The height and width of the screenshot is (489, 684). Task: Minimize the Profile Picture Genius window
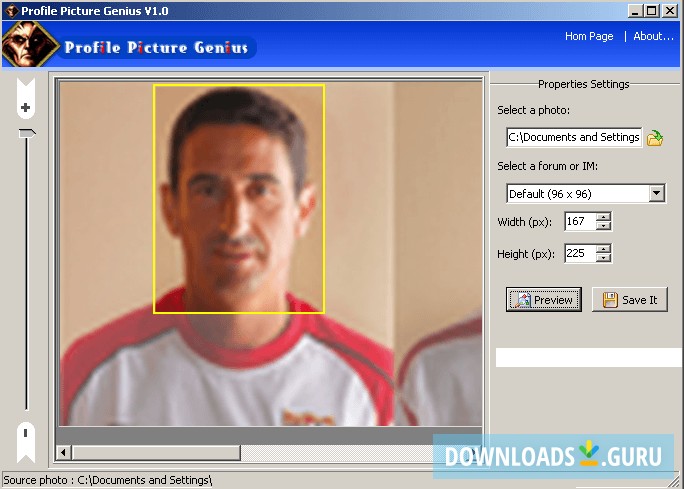point(635,10)
